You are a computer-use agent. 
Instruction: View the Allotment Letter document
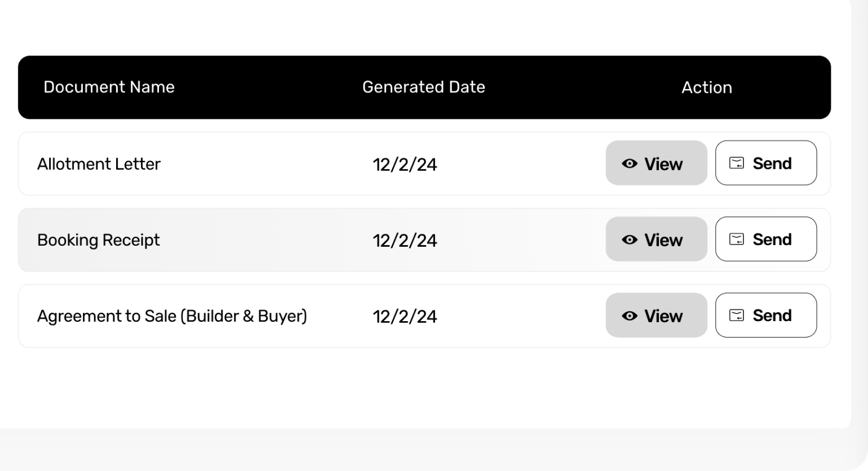point(657,163)
